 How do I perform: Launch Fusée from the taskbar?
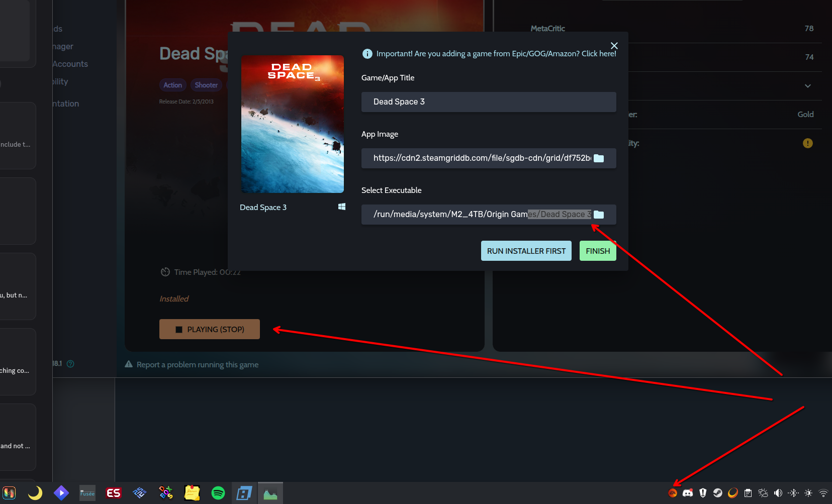(87, 493)
